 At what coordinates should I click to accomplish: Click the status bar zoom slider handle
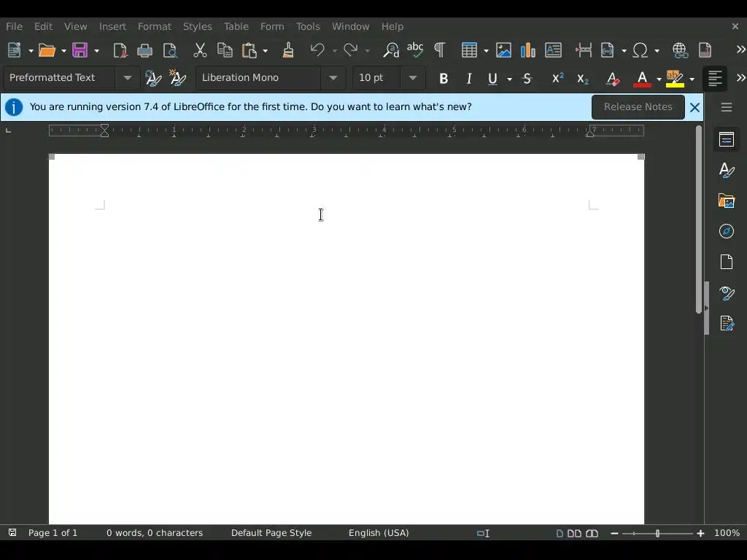click(657, 533)
